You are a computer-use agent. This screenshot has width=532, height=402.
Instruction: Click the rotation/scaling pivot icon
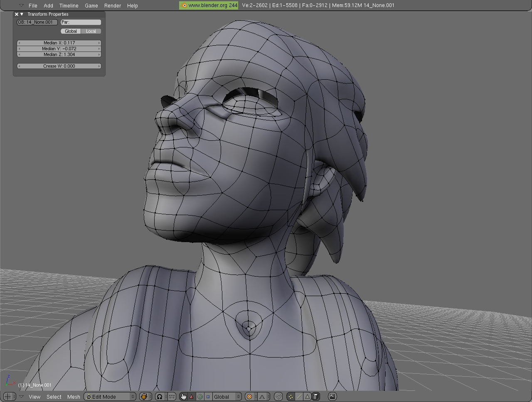[x=160, y=397]
